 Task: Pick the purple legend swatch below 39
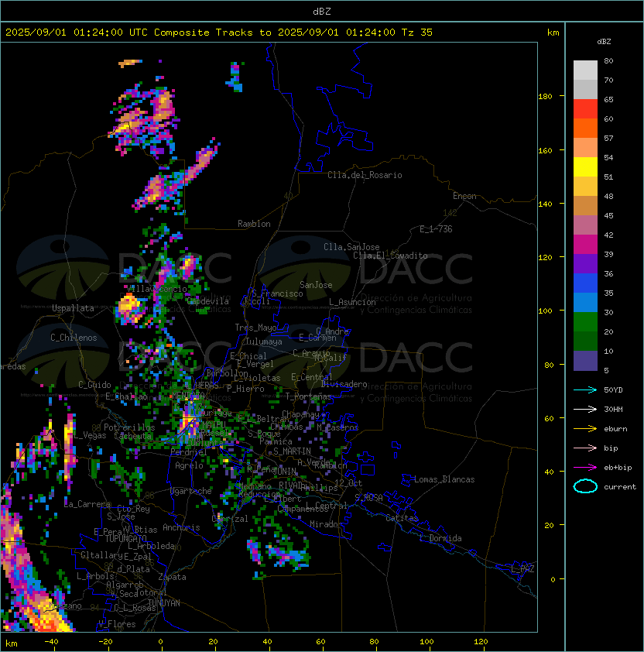tap(585, 264)
